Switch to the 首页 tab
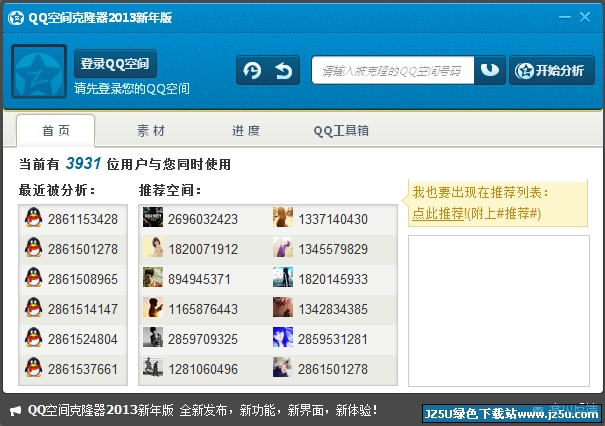This screenshot has height=426, width=605. point(56,131)
